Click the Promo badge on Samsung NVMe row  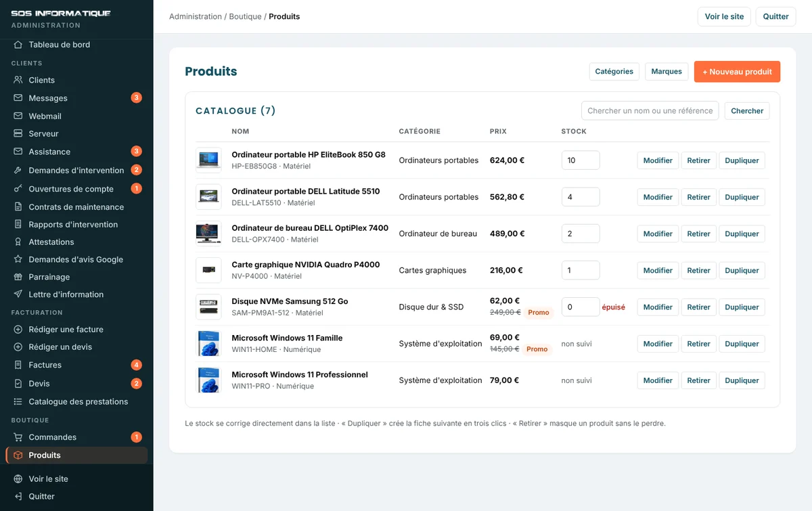tap(539, 313)
